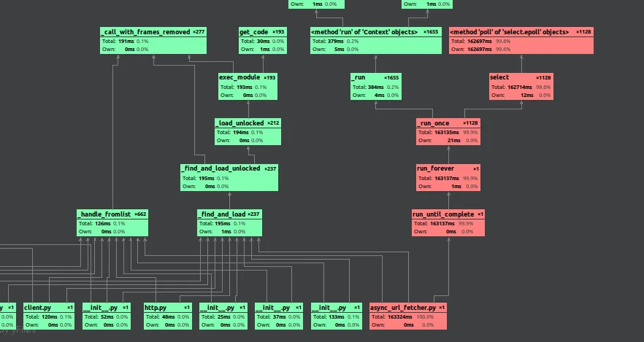
Task: Select the _run ×1655 node
Action: [x=376, y=86]
